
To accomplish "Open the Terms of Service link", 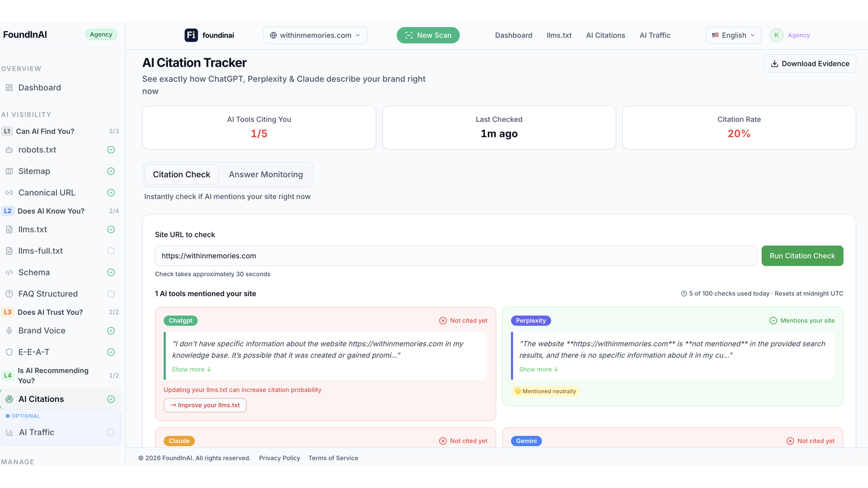I will pyautogui.click(x=334, y=458).
